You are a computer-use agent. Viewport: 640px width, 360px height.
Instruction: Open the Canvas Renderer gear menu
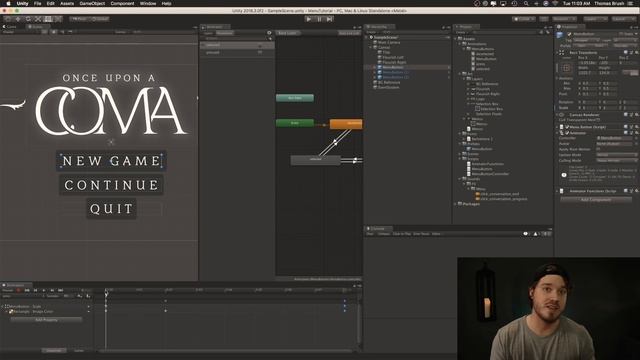point(636,115)
